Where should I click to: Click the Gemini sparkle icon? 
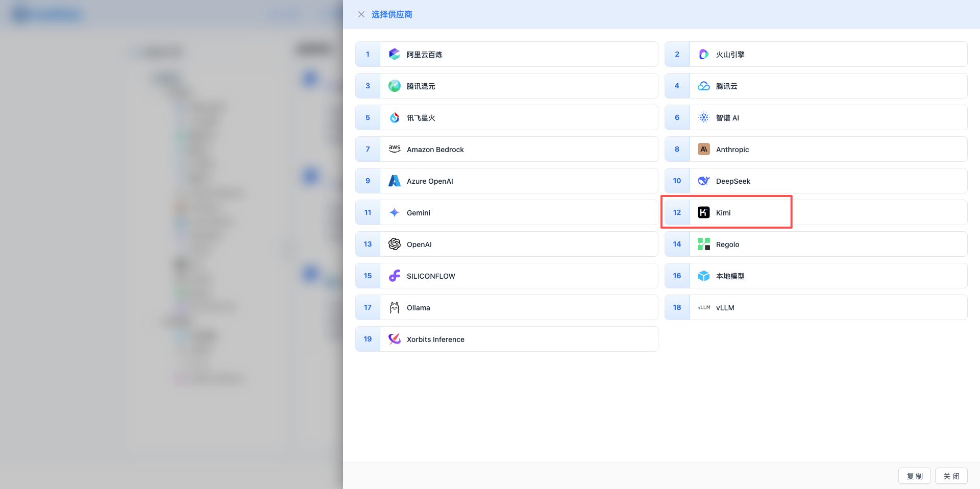click(x=394, y=212)
